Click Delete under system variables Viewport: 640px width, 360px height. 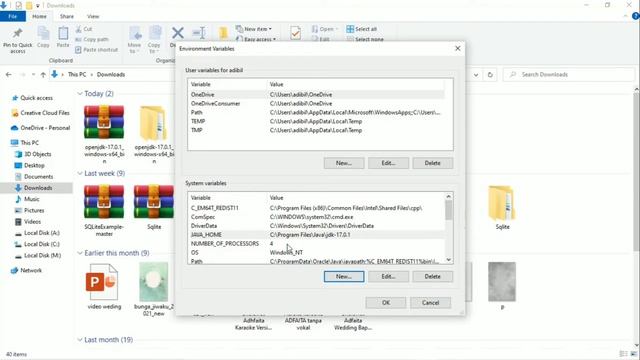pos(433,277)
